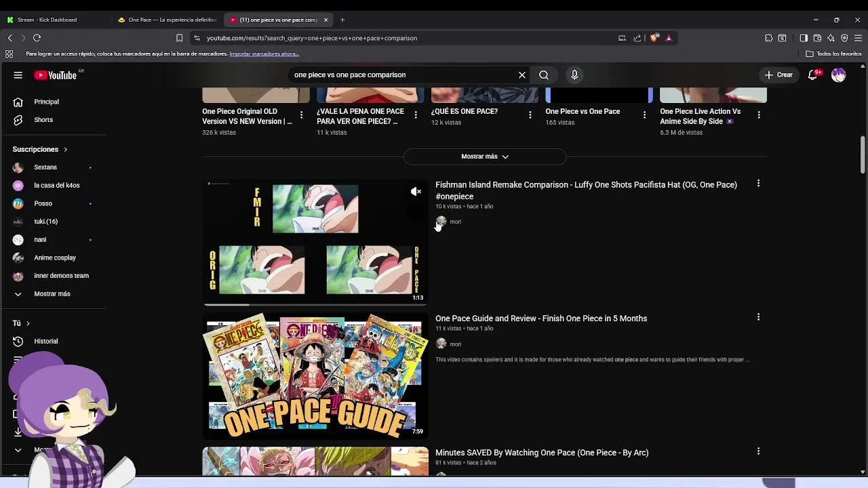The image size is (868, 488).
Task: Open options for ¿QUÉ ES ONE PACE? video
Action: (530, 115)
